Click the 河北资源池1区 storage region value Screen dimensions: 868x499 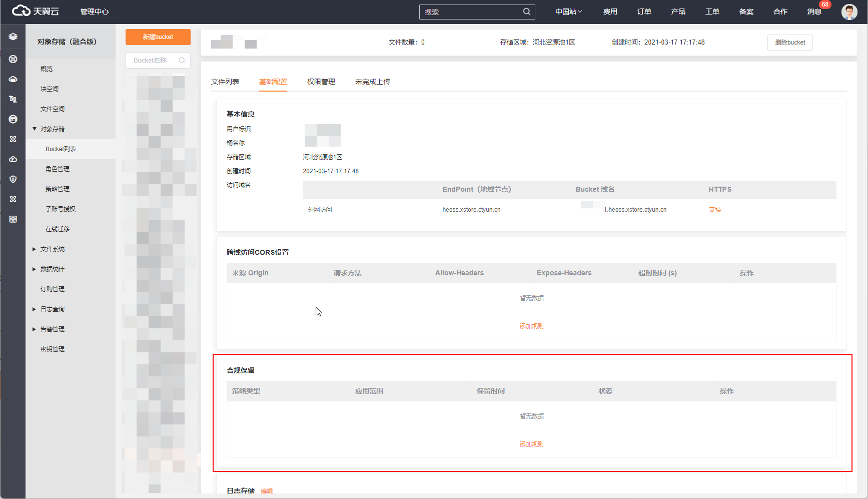(x=322, y=157)
